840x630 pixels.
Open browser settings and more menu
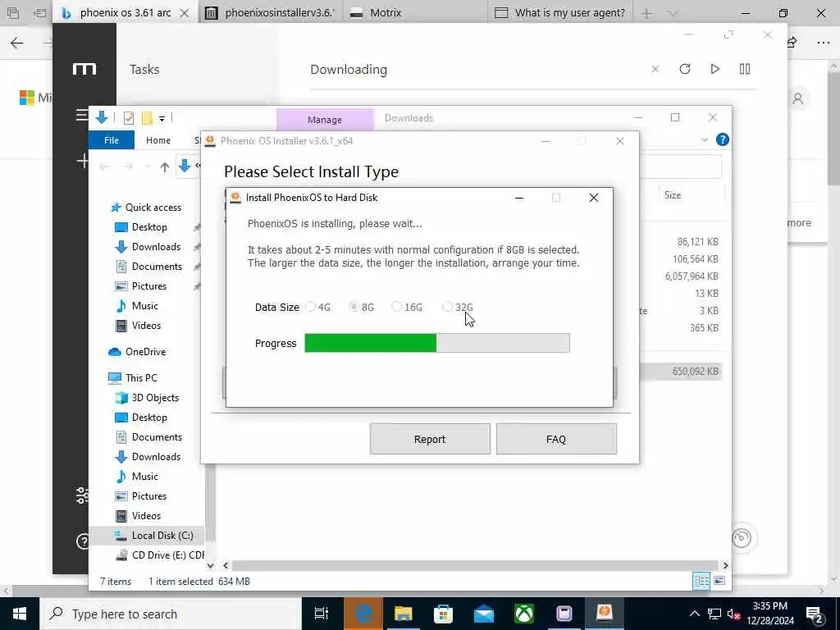824,43
